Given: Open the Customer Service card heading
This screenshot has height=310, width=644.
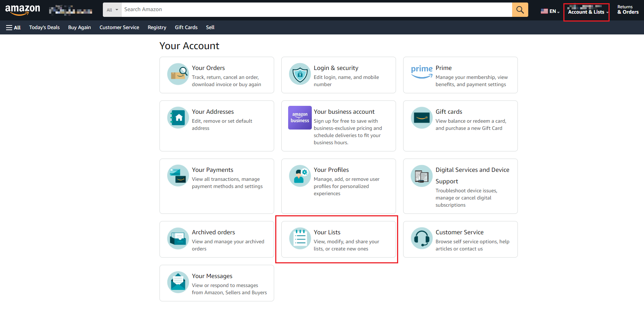Looking at the screenshot, I should pos(459,232).
